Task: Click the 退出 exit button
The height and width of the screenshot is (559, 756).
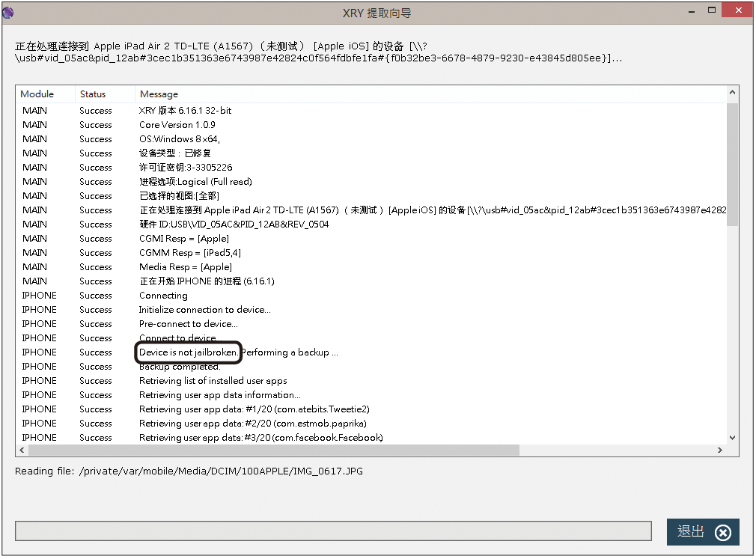Action: 703,532
